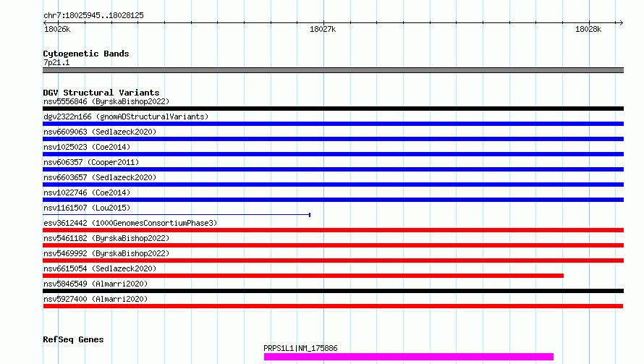Open the RefSeq Genes track heading
The image size is (644, 364).
pyautogui.click(x=73, y=339)
